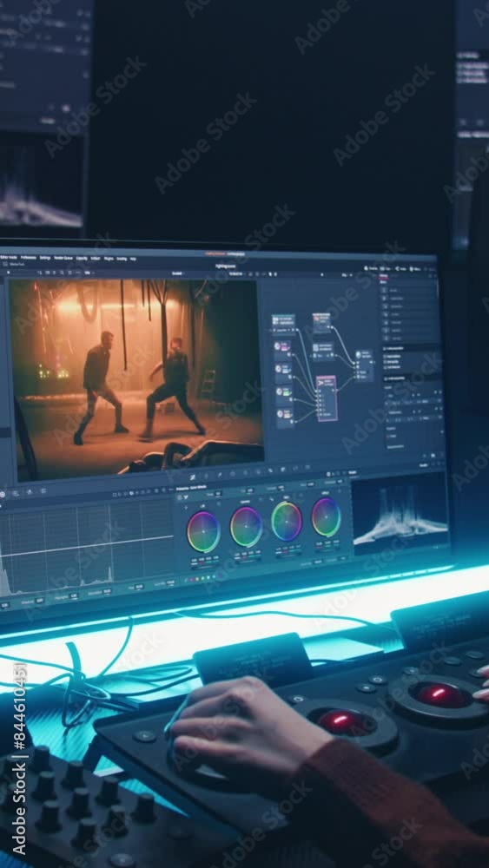The height and width of the screenshot is (868, 489).
Task: Click the search icon in the right panel header
Action: pyautogui.click(x=430, y=276)
